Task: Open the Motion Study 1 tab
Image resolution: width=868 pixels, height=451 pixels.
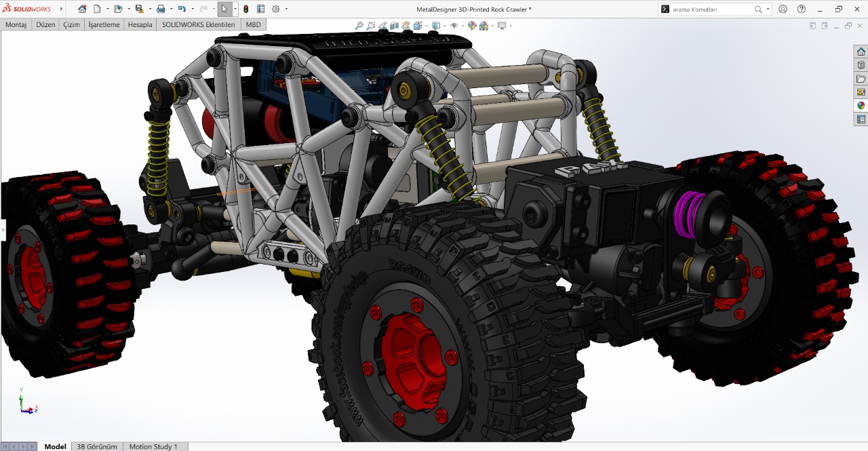Action: click(x=153, y=446)
